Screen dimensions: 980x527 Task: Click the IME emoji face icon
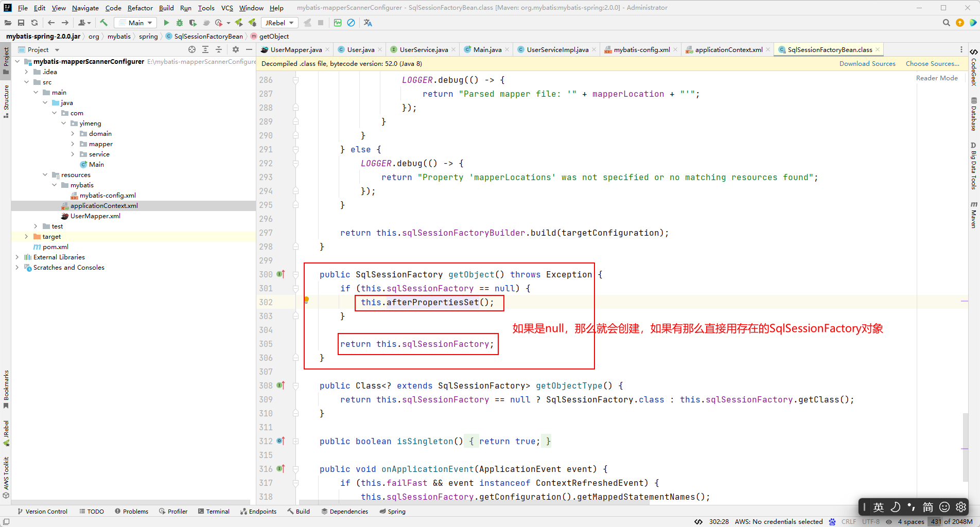point(944,507)
